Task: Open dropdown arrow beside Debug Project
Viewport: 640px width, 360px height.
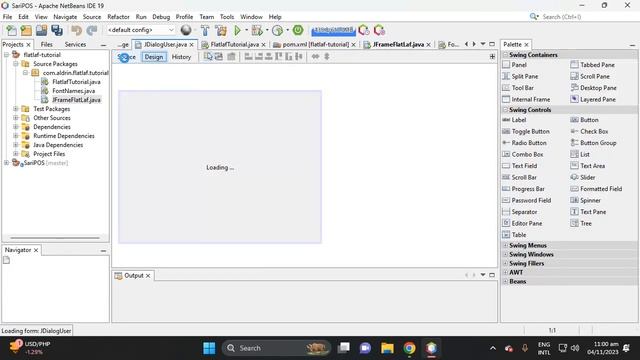Action: pyautogui.click(x=267, y=30)
